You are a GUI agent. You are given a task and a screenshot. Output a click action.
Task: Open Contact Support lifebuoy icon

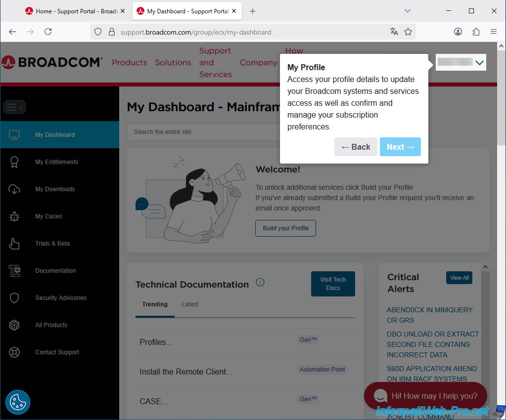click(14, 352)
